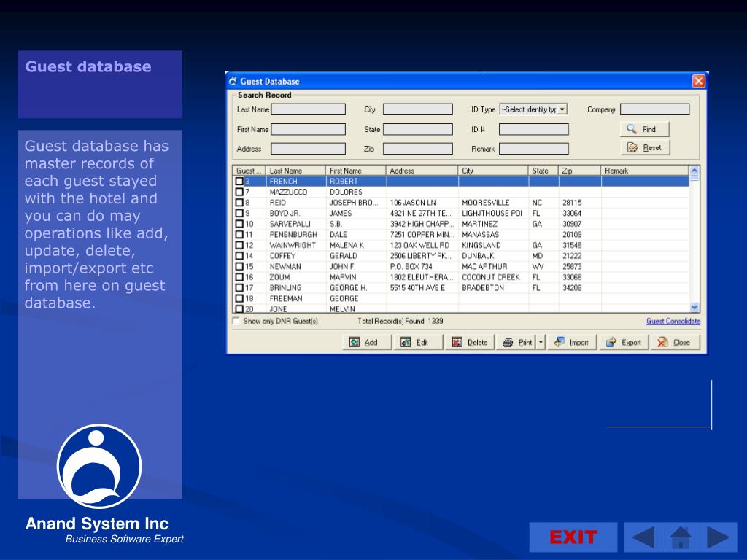Open the Guest Consolidate link
Screen dimensions: 747x560
(x=673, y=321)
